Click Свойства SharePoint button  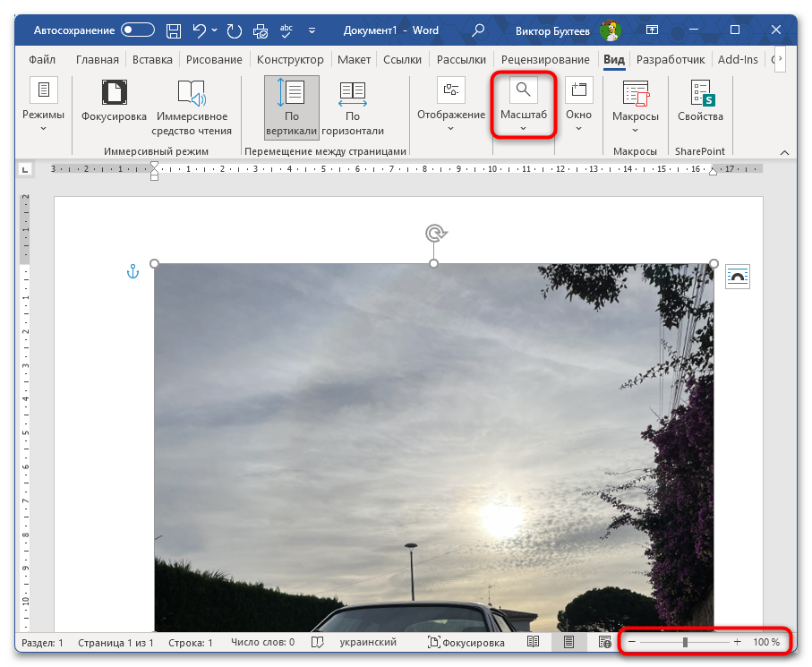pos(700,101)
